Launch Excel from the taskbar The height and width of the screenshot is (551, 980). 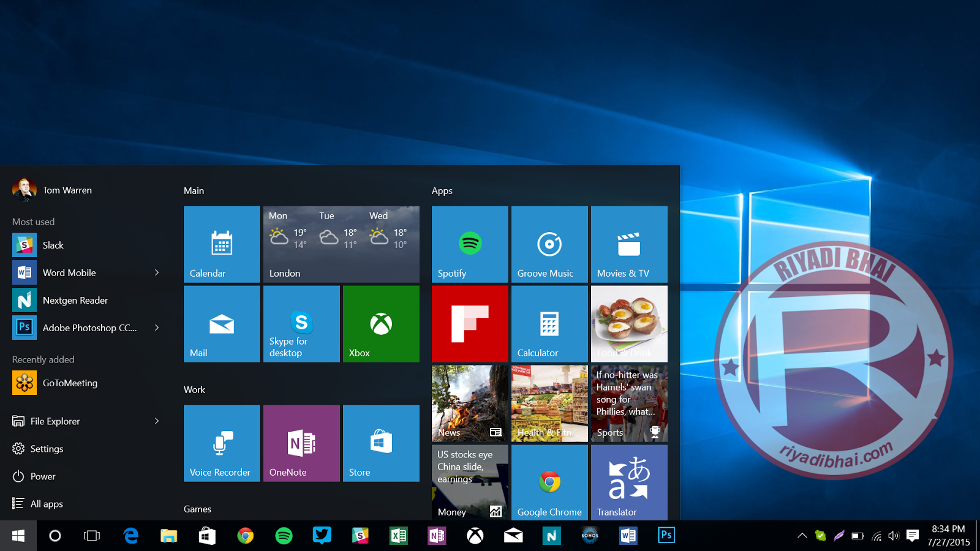(398, 536)
